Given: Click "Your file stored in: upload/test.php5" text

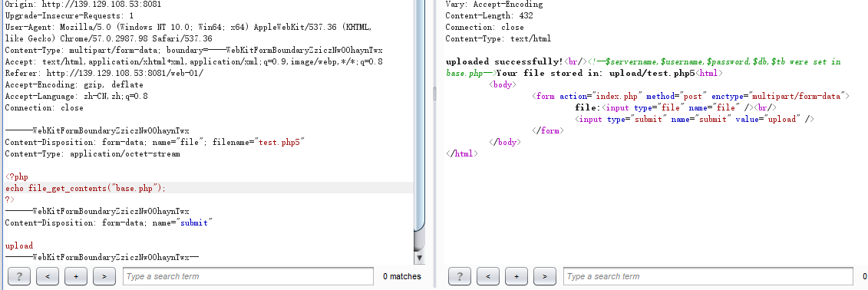Looking at the screenshot, I should tap(596, 73).
